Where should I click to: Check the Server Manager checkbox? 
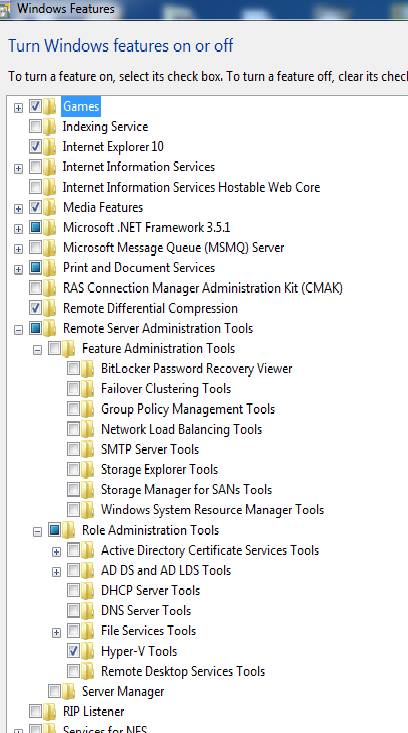tap(55, 690)
